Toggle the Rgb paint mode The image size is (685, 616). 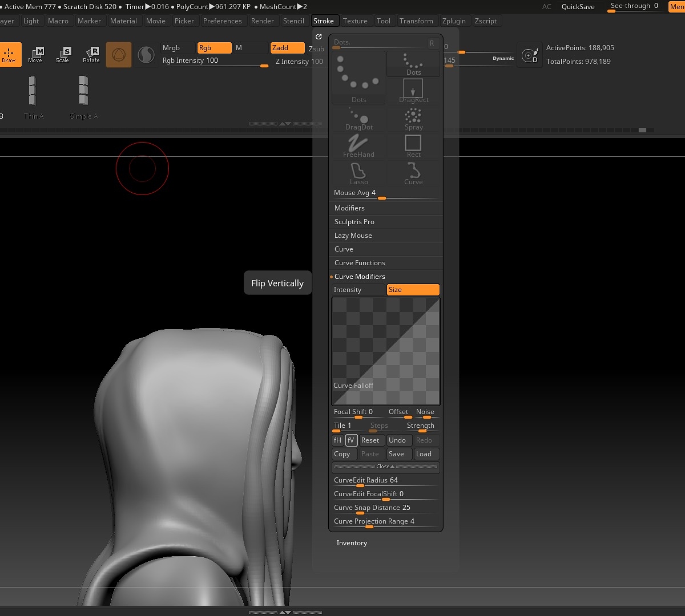[x=214, y=48]
